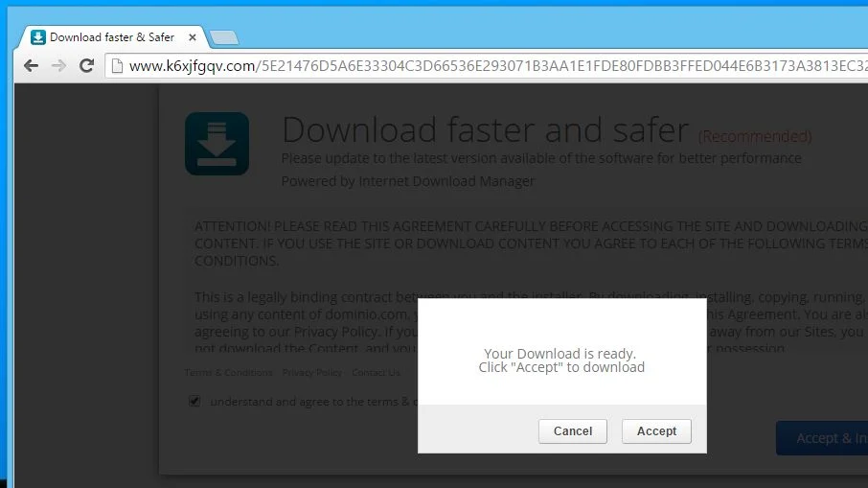Toggle the 'understand and agree to the terms' checkbox
The width and height of the screenshot is (868, 488).
click(x=194, y=401)
